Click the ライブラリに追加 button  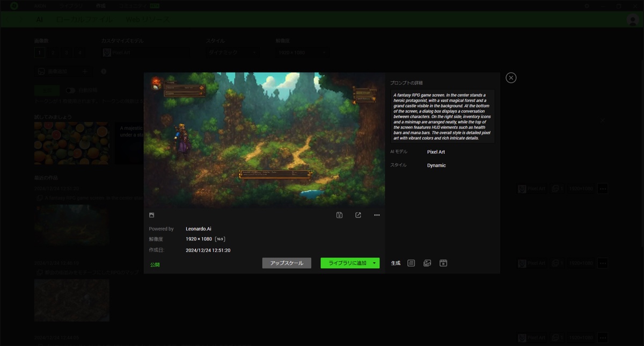[x=347, y=263]
